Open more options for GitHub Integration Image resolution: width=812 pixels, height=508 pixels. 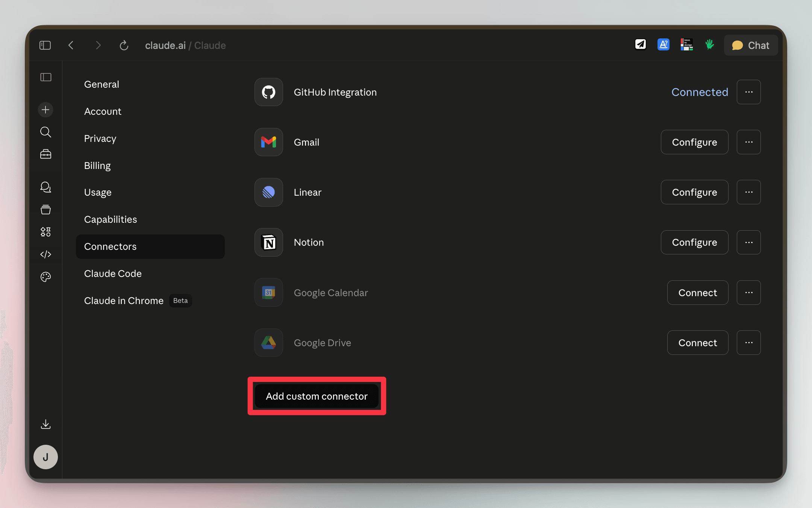pyautogui.click(x=749, y=92)
